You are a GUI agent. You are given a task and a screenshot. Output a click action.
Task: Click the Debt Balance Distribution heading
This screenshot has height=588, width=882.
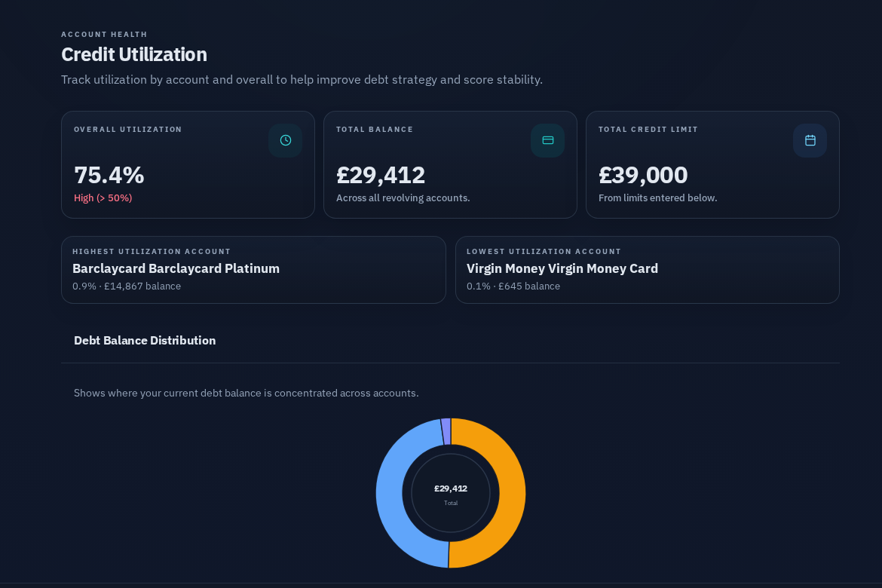point(145,341)
